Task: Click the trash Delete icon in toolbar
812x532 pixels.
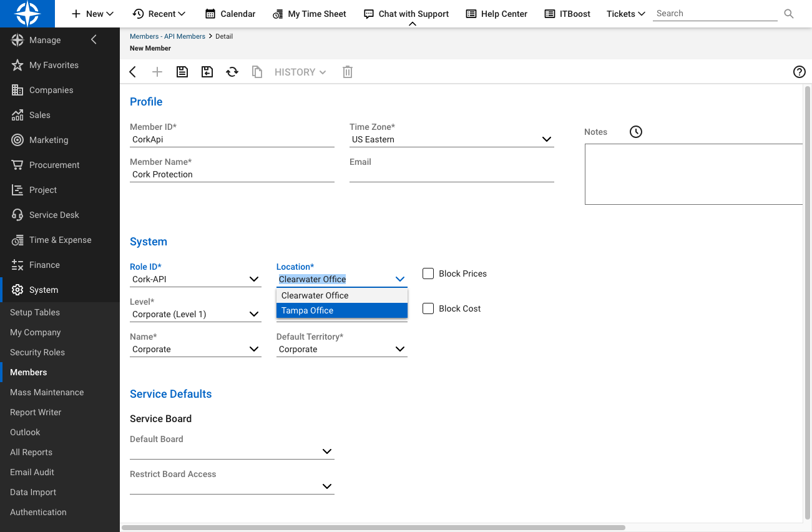Action: pyautogui.click(x=348, y=72)
